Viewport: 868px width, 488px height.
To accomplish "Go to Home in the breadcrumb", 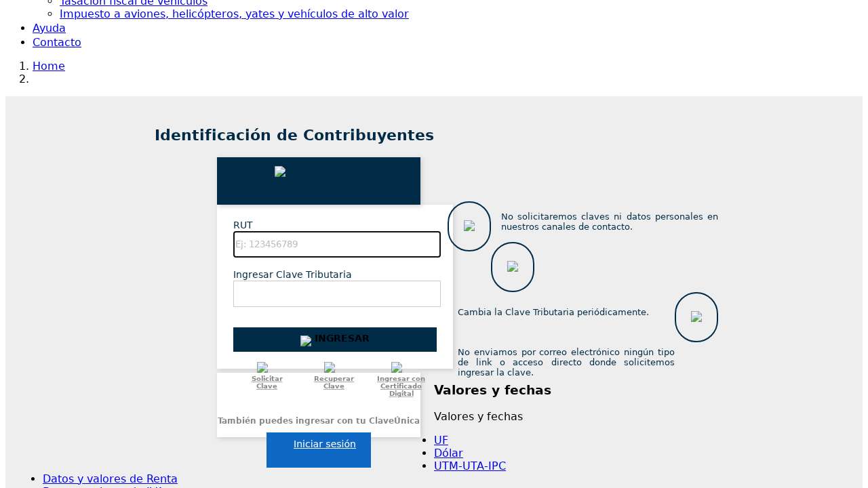I will pos(49,66).
